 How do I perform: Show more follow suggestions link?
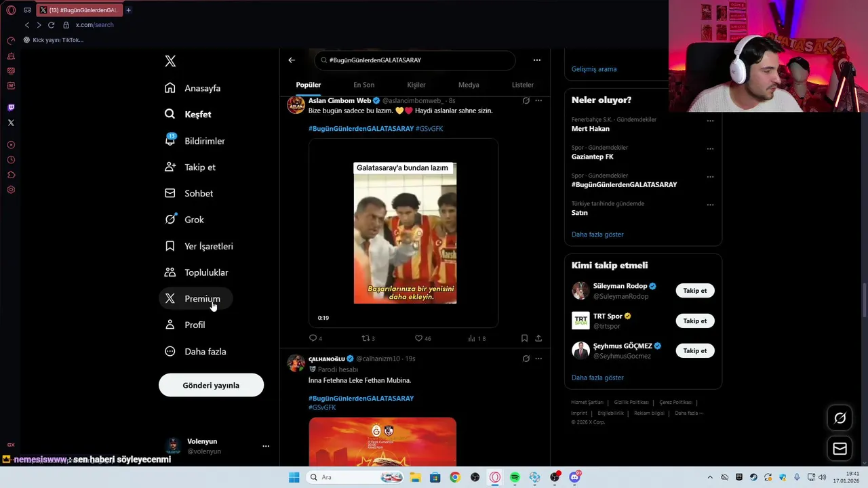click(597, 378)
